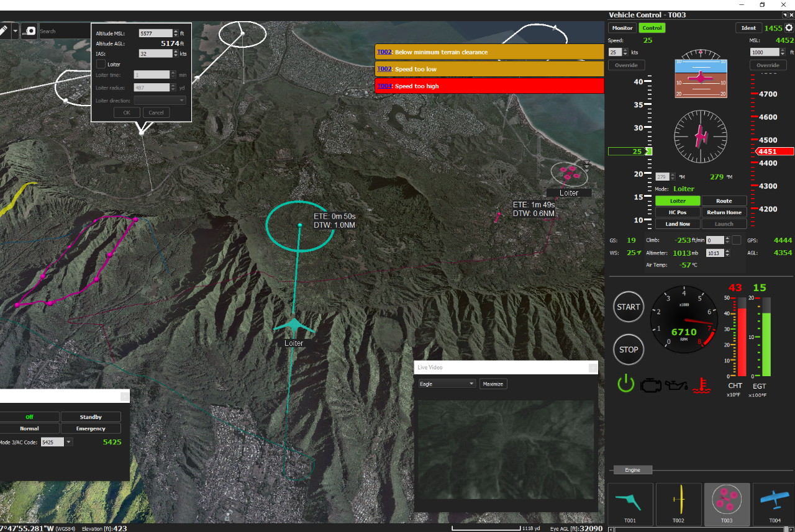
Task: Set transponder to Standby mode
Action: 91,417
